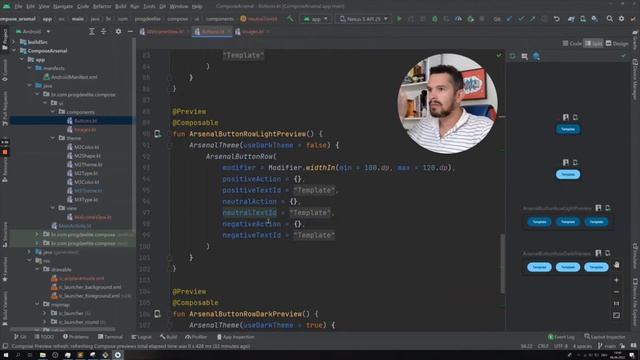The image size is (640, 360).
Task: Click the preview pan hand icon
Action: (616, 265)
